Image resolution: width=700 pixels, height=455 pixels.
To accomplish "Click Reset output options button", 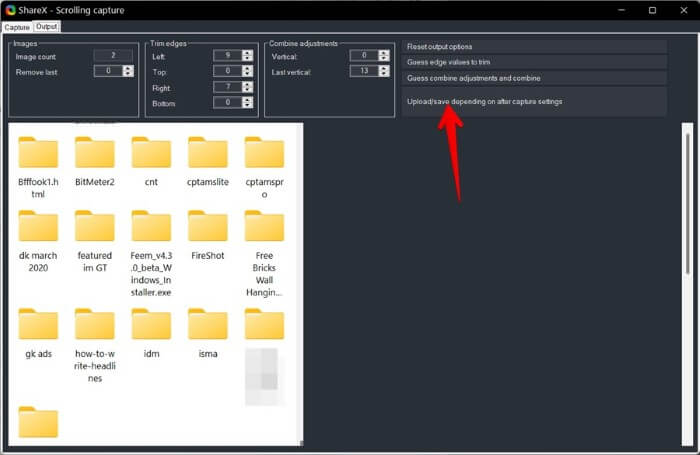I will click(x=534, y=46).
